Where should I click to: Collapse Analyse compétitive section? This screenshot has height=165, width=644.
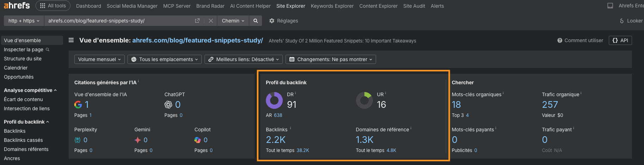30,90
